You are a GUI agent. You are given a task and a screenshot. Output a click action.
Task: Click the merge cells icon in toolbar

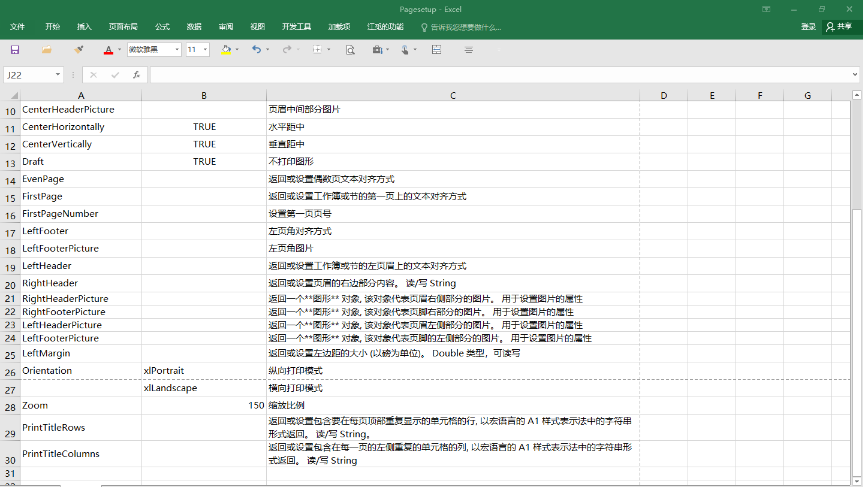pyautogui.click(x=437, y=50)
